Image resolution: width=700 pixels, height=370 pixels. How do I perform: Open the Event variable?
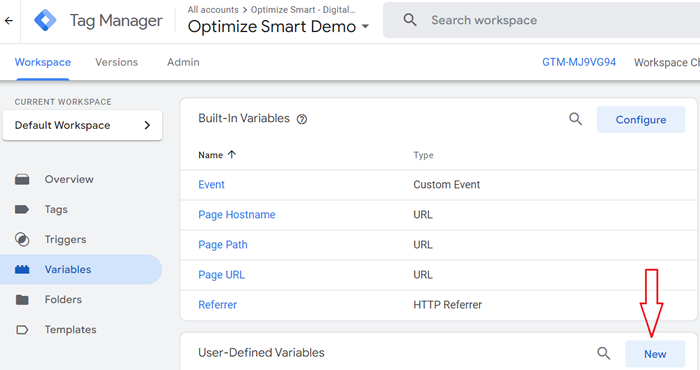[x=211, y=185]
